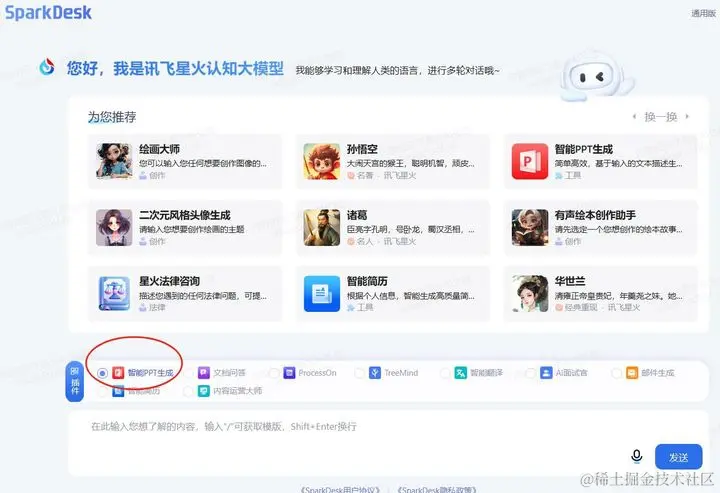
Task: Click the 经典重现 tag under 华世兰
Action: [x=581, y=307]
